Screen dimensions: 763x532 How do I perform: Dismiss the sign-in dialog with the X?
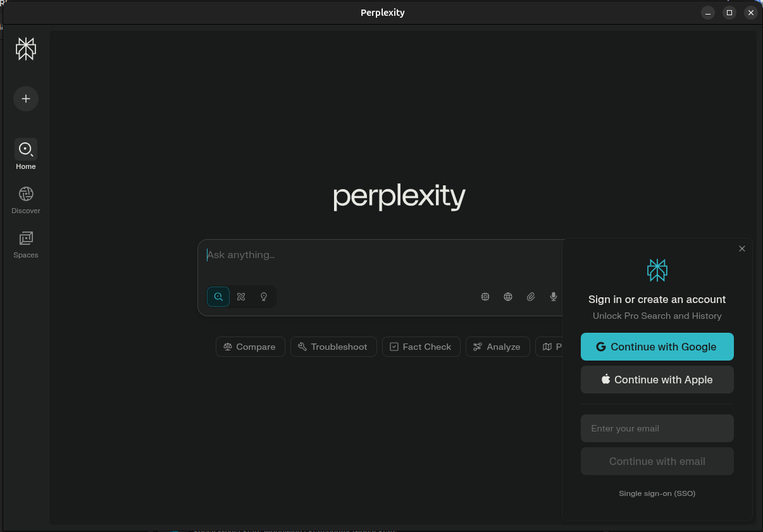click(741, 249)
